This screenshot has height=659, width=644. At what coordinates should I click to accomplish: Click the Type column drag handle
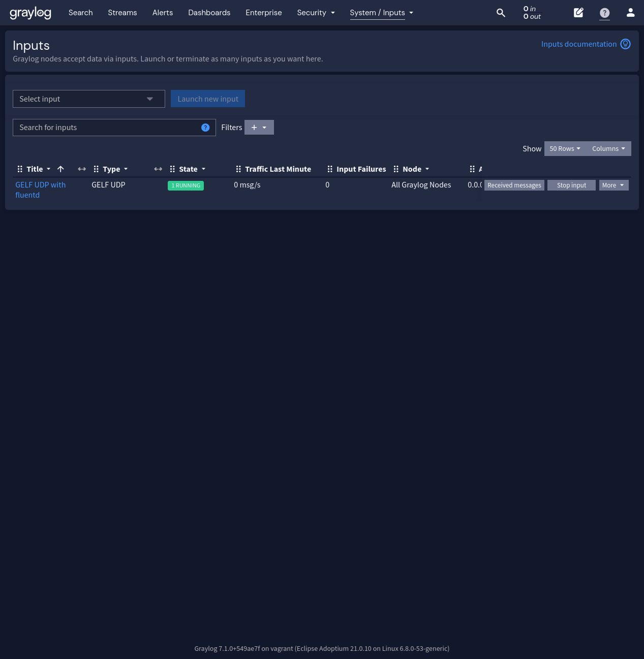pos(96,169)
